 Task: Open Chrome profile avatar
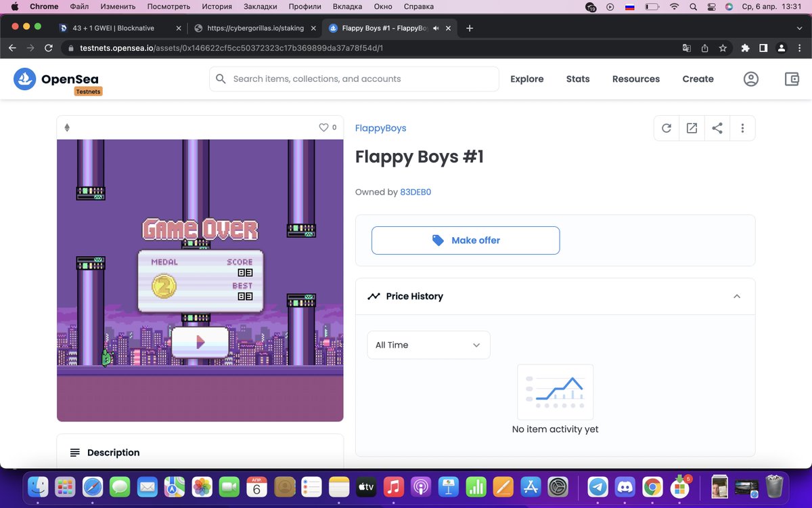pyautogui.click(x=782, y=48)
